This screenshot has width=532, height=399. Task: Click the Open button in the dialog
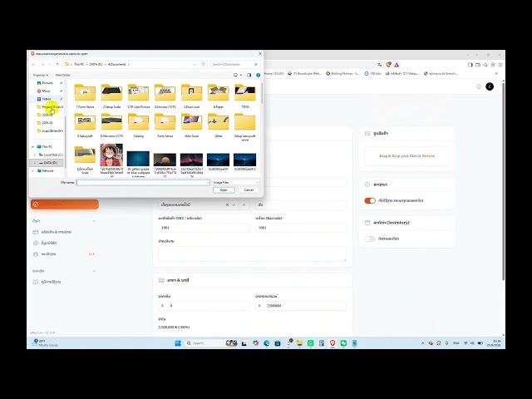(224, 190)
